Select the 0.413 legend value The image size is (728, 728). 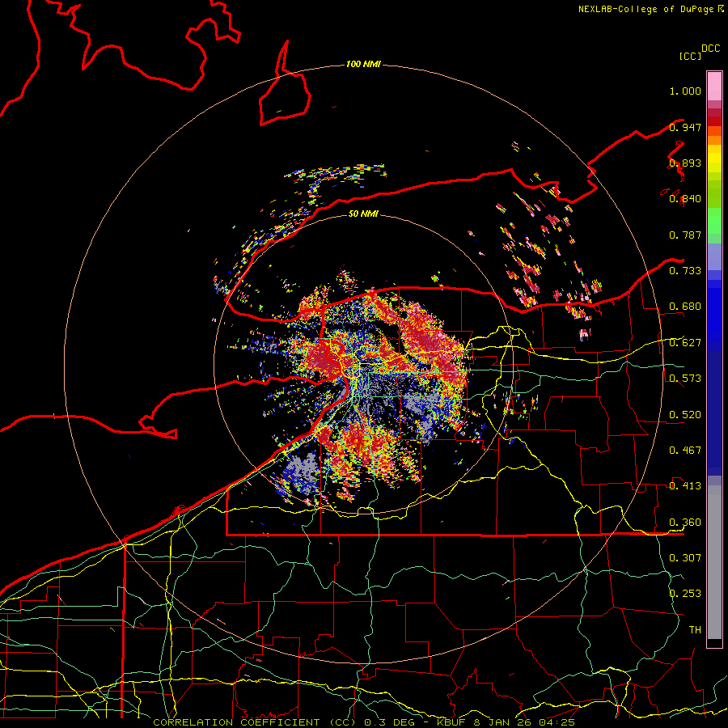[x=685, y=486]
